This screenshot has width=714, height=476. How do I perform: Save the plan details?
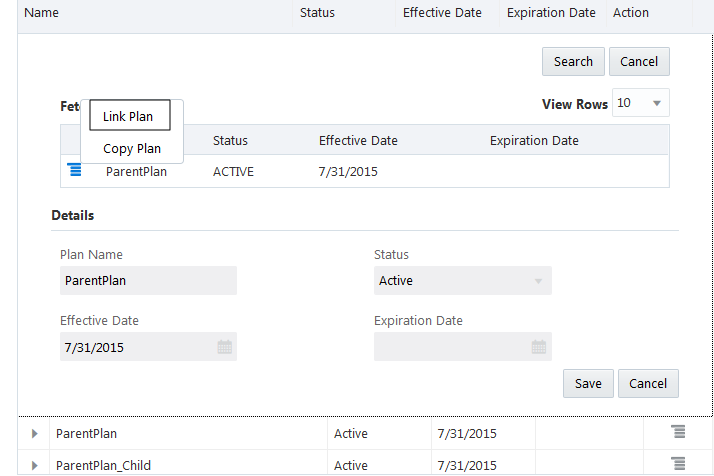[588, 383]
